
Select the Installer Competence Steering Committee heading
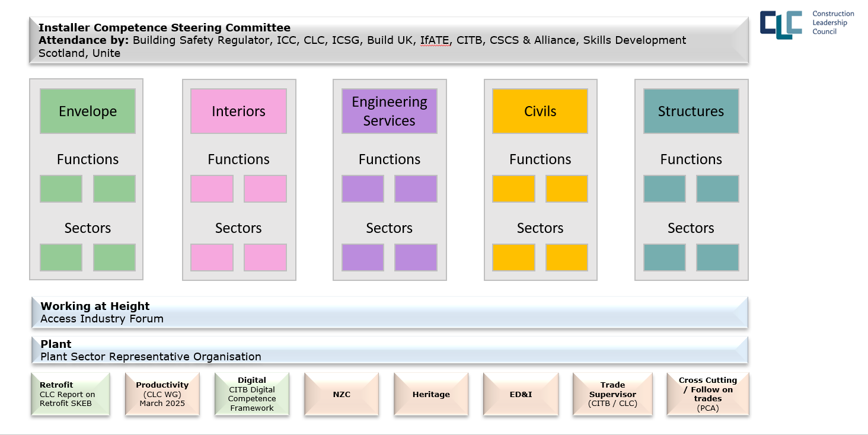coord(164,28)
